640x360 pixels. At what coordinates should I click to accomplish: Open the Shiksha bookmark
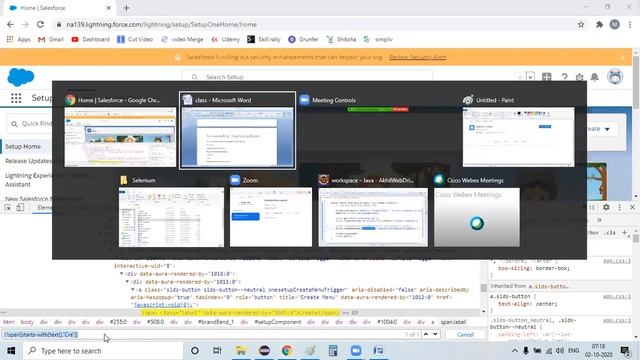[x=341, y=39]
